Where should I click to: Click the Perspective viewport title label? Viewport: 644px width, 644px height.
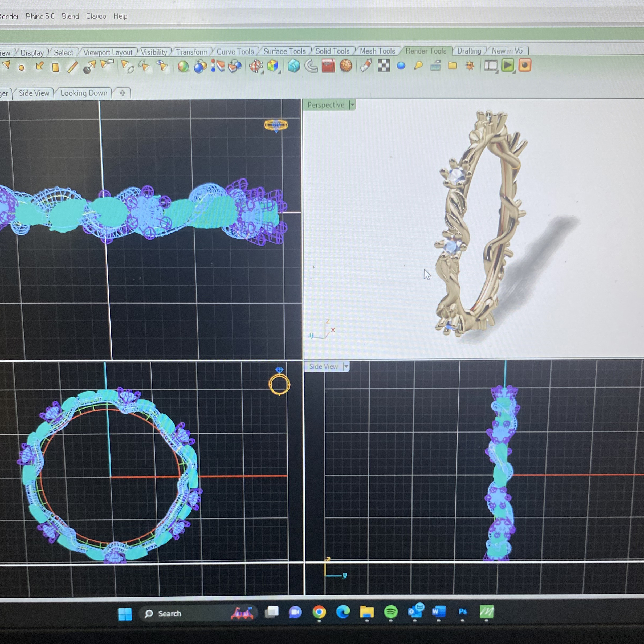326,105
